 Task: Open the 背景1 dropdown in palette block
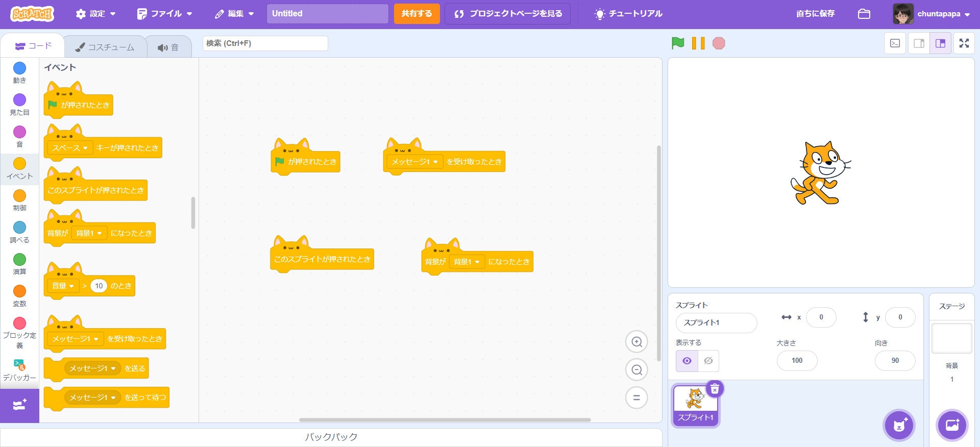point(89,233)
